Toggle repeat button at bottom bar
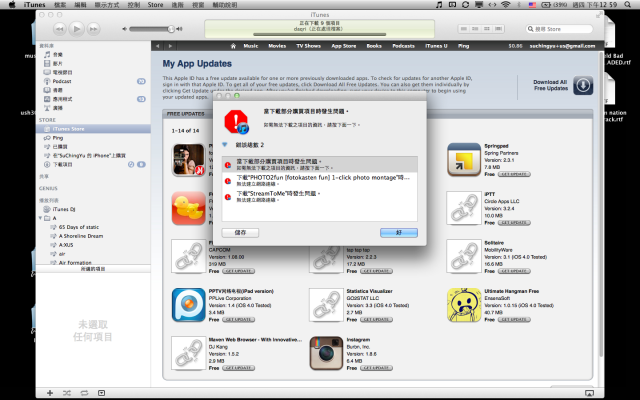Viewport: 640px width, 400px height. point(84,393)
